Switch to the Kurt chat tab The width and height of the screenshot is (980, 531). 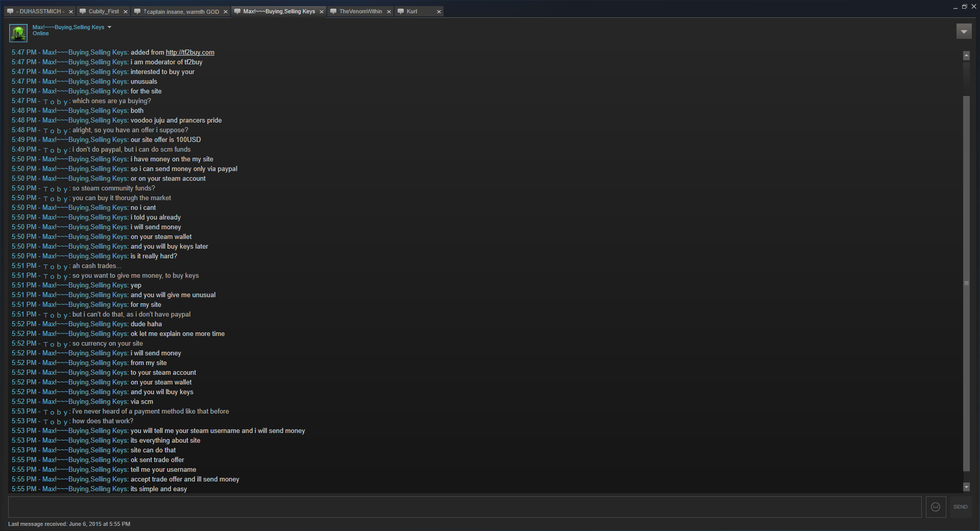click(412, 11)
